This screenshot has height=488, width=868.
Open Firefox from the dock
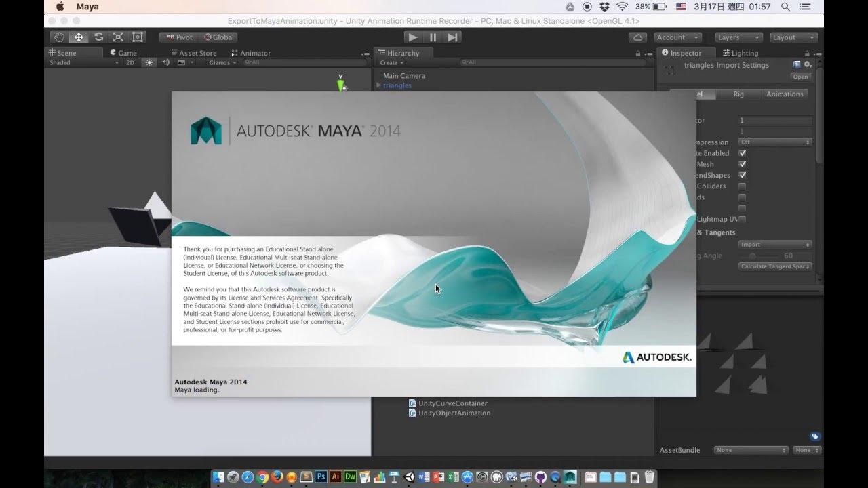click(277, 477)
